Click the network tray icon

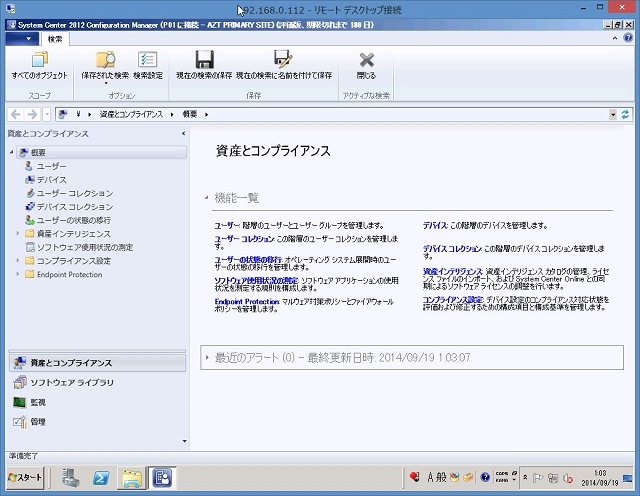553,478
